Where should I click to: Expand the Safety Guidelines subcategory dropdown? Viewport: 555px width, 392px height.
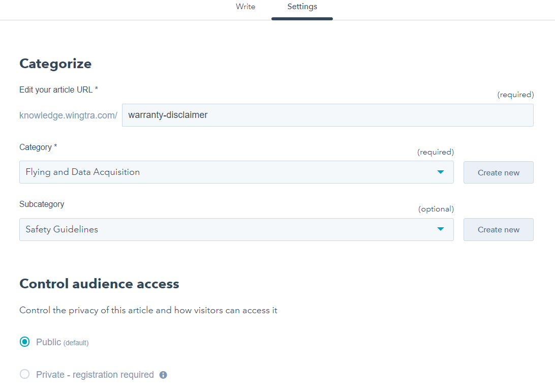click(236, 229)
